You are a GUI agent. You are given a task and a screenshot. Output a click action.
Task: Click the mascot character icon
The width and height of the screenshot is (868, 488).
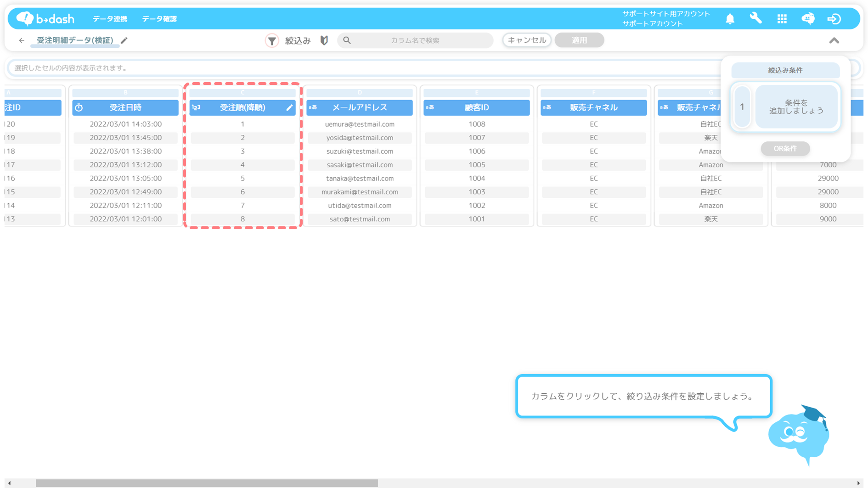[800, 435]
